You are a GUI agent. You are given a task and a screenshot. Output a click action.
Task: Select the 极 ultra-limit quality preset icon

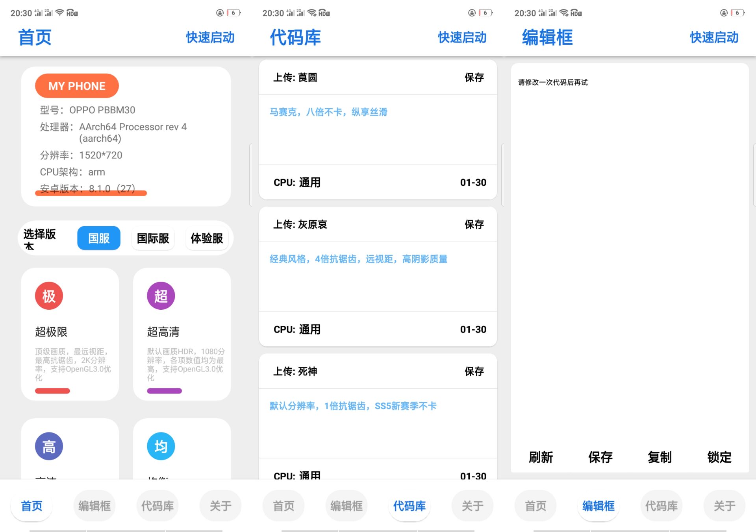coord(48,296)
